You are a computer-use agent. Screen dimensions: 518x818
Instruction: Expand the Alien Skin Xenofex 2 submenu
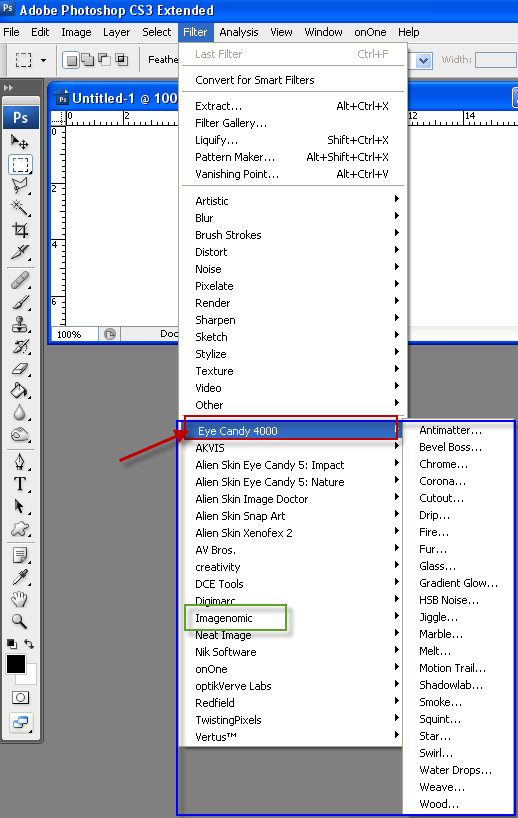(x=293, y=533)
